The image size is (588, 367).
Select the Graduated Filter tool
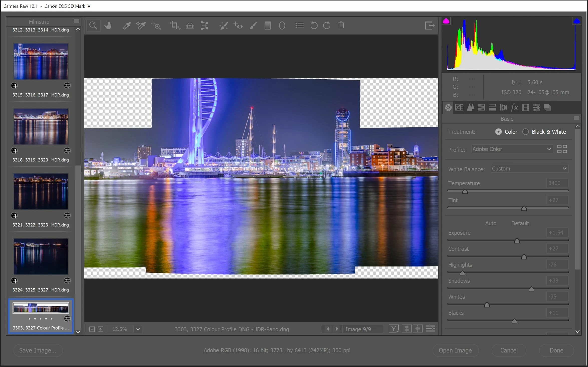pyautogui.click(x=267, y=25)
